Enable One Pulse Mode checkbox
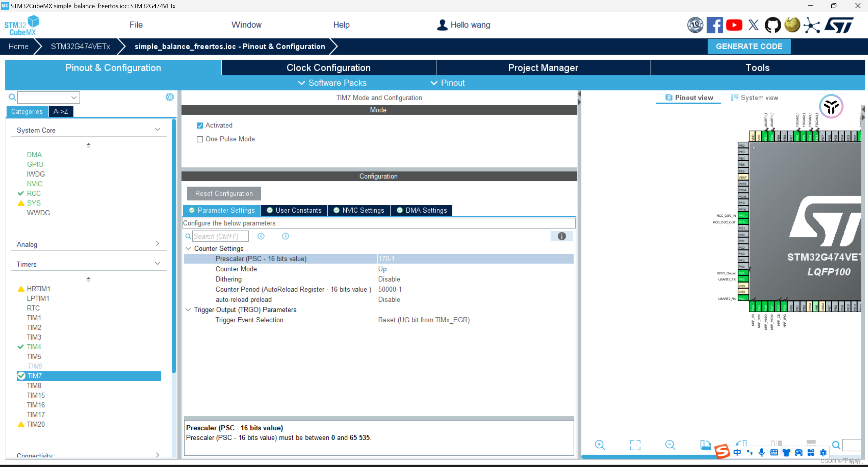This screenshot has height=467, width=868. point(200,139)
